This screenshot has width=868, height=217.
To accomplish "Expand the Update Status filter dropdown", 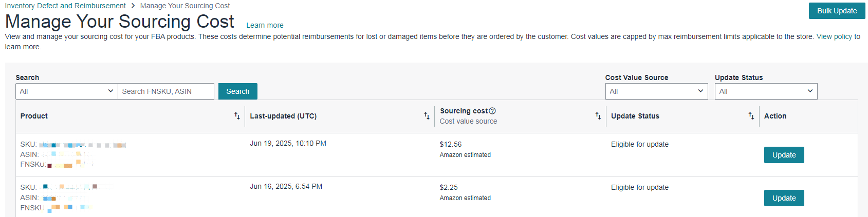I will [x=766, y=91].
